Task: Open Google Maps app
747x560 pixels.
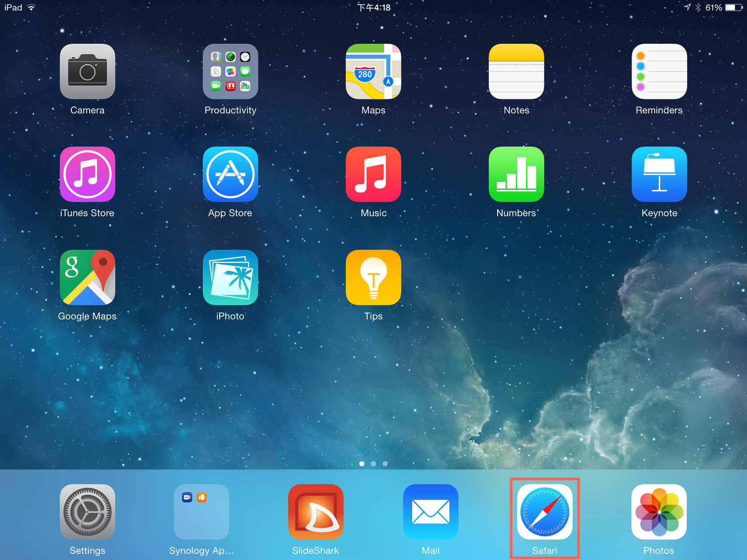Action: [88, 277]
